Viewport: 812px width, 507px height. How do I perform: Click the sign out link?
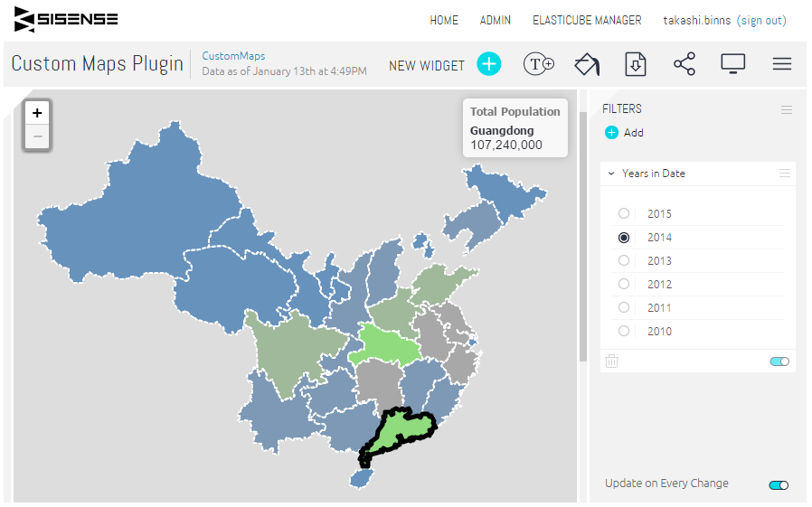coord(761,20)
